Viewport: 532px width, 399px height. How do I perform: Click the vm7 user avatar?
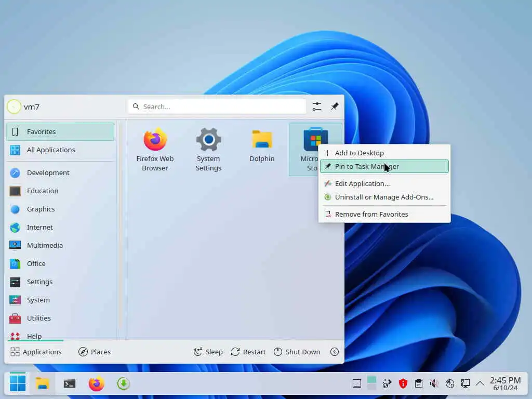tap(14, 107)
